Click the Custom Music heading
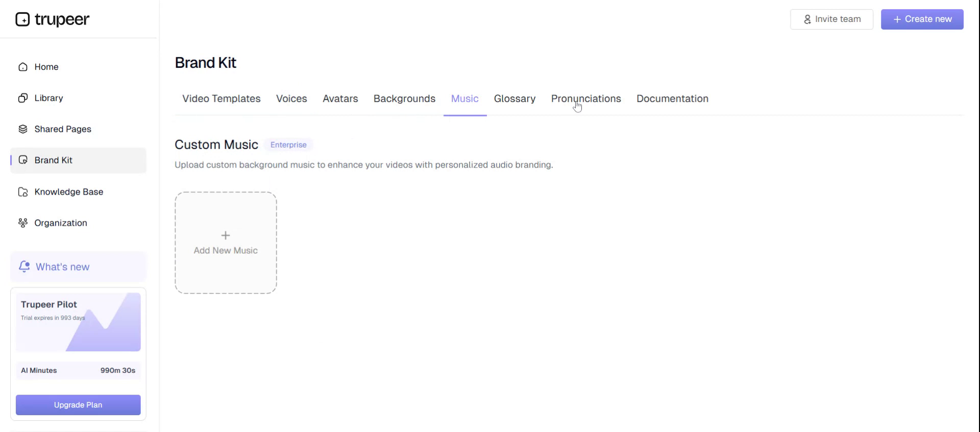This screenshot has width=980, height=432. coord(216,145)
